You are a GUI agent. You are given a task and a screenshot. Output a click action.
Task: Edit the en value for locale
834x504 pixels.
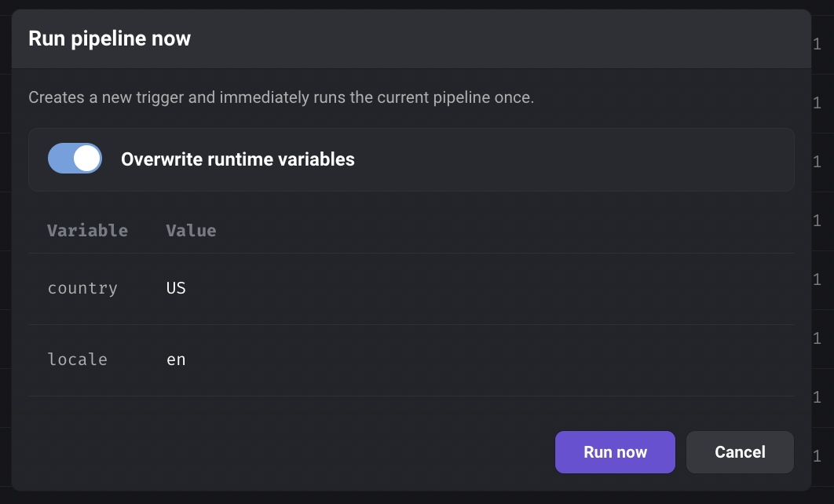[176, 360]
